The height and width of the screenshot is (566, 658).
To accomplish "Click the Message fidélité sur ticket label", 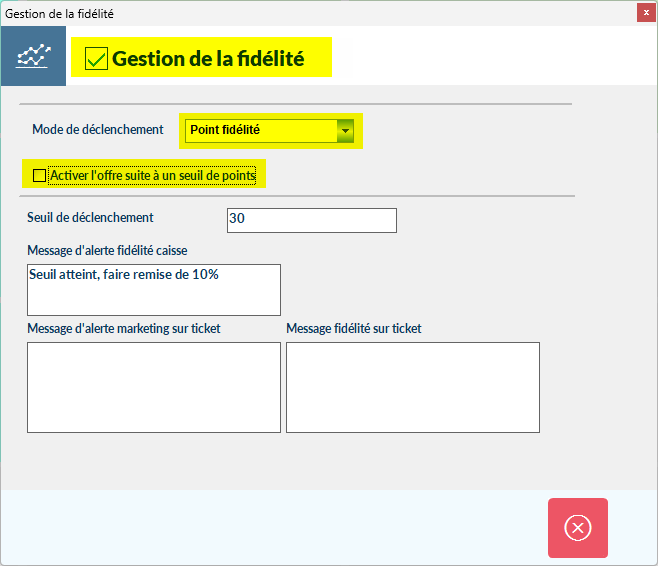I will [354, 329].
